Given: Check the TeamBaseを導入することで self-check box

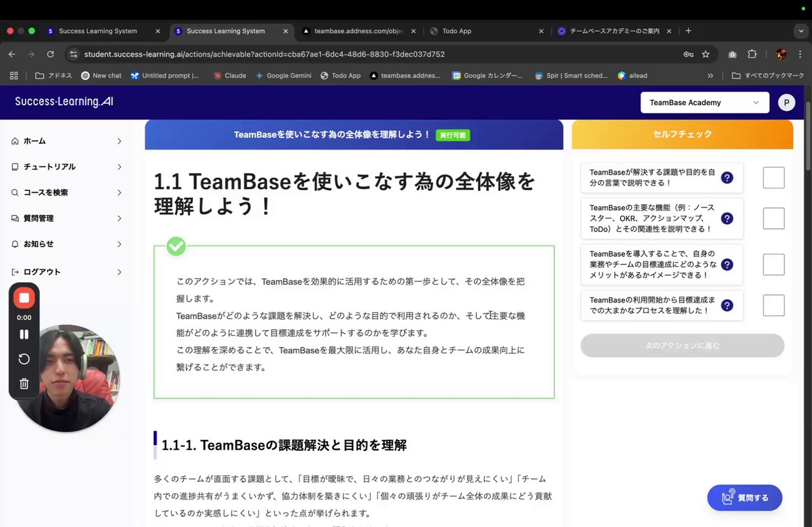Looking at the screenshot, I should pyautogui.click(x=774, y=264).
